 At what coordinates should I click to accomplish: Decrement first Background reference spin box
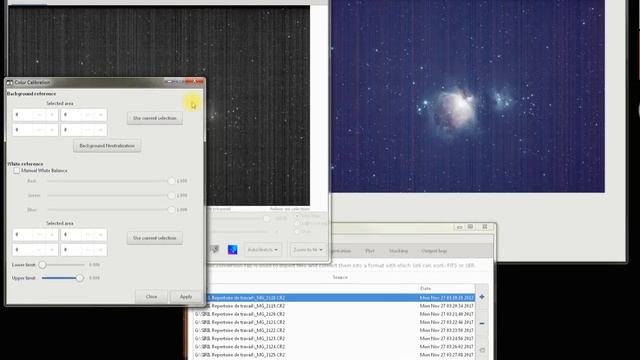40,115
